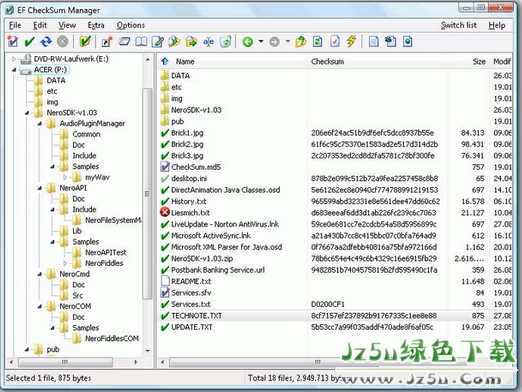Select the NeroFiddlesCOM folder in tree

tap(112, 338)
